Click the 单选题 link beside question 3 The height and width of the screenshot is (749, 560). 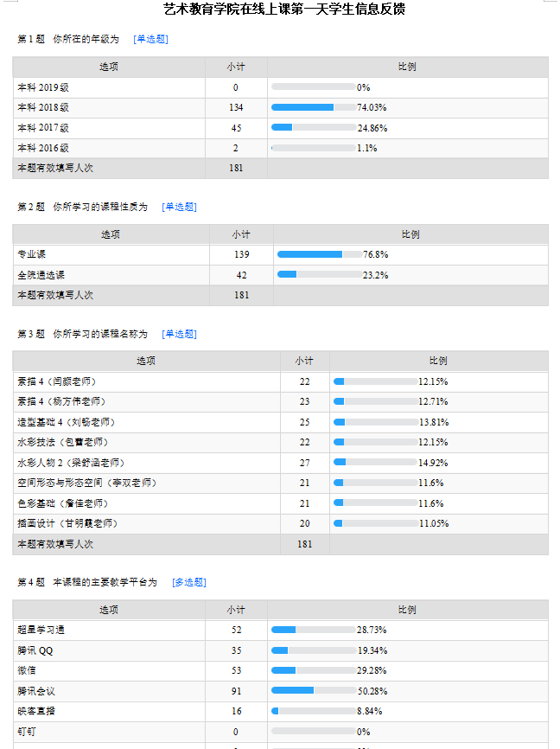[x=179, y=335]
